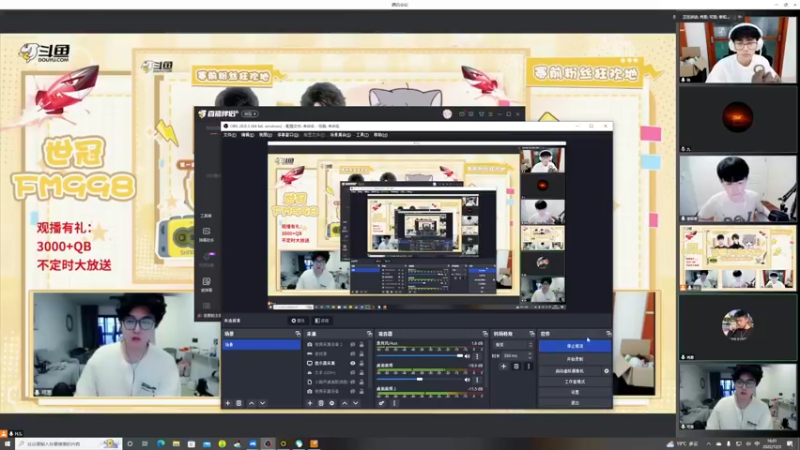
Task: Mute the 麦克风/Aux audio channel
Action: 467,356
